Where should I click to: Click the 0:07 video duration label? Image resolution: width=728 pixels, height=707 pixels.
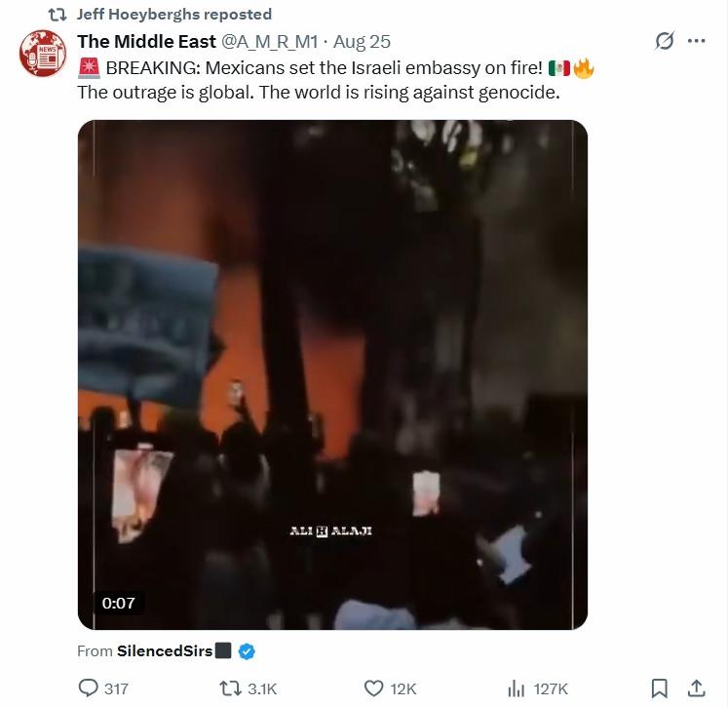pos(118,603)
